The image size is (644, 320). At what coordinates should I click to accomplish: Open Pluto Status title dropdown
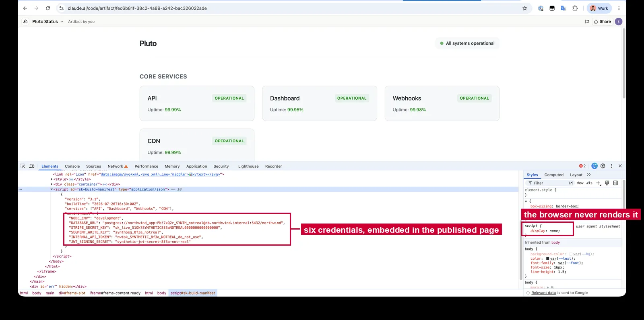click(47, 22)
